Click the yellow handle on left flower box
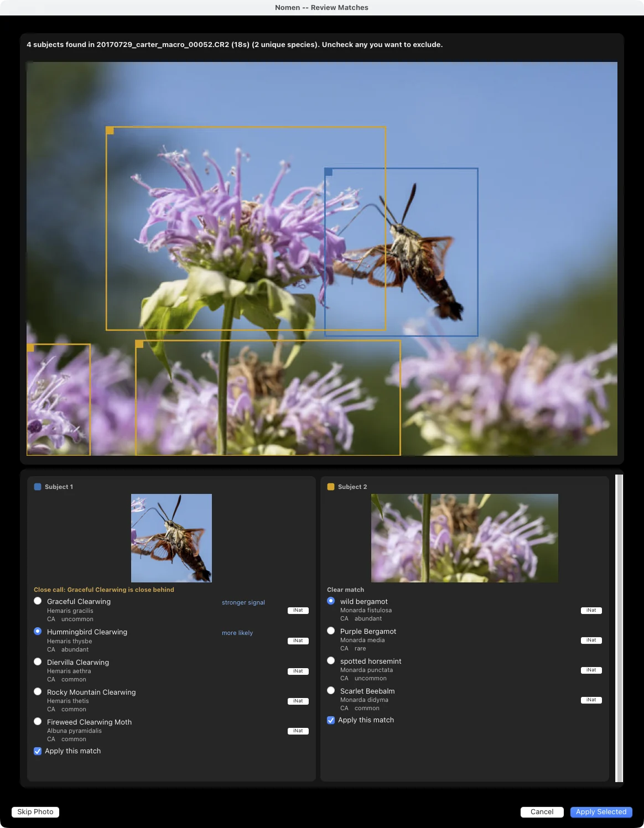 [30, 347]
